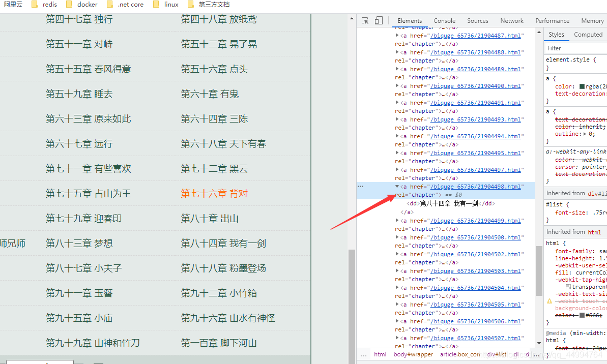Viewport: 607px width, 364px height.
Task: Open the 阿里云 bookmark
Action: pos(13,4)
